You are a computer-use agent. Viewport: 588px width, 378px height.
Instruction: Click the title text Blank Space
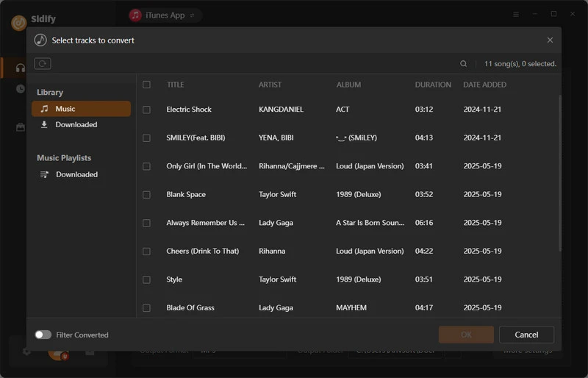(186, 194)
